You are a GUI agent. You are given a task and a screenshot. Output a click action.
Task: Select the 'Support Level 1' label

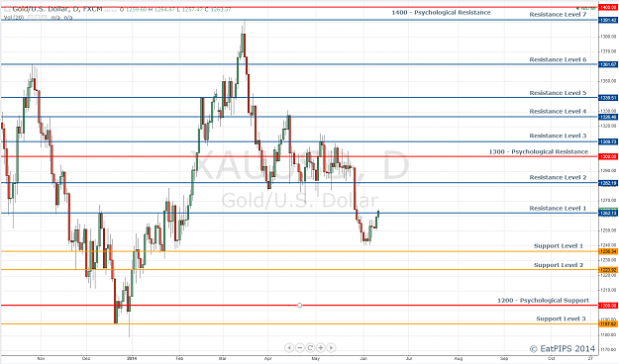pyautogui.click(x=559, y=246)
